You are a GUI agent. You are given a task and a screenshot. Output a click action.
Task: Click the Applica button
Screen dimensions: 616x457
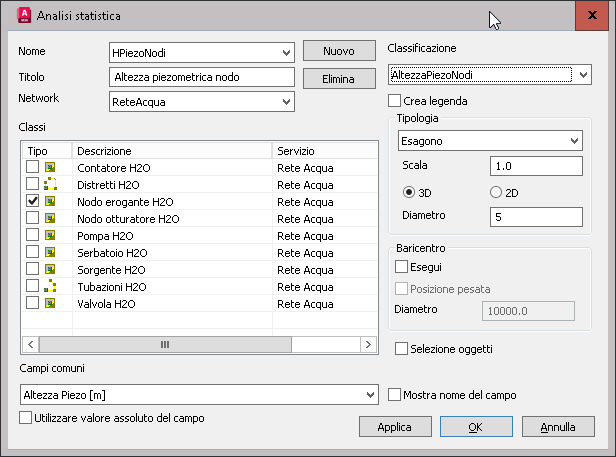click(394, 427)
